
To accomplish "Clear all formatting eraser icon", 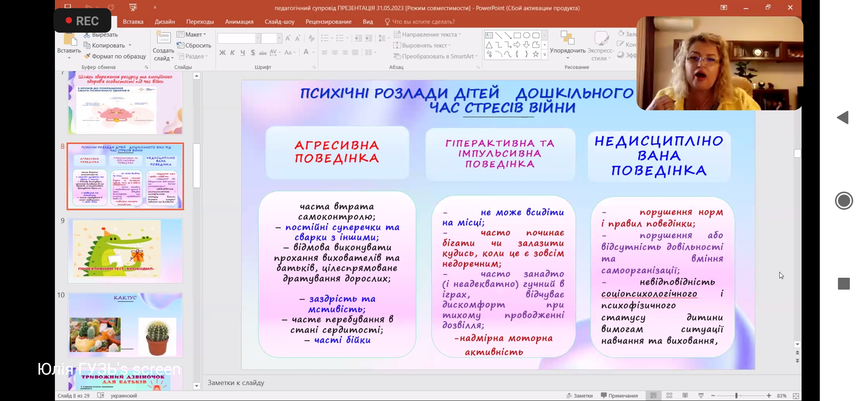I will (312, 38).
